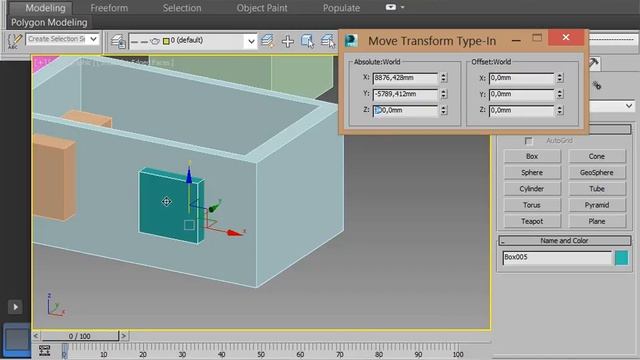Create a Cylinder primitive

tap(532, 189)
